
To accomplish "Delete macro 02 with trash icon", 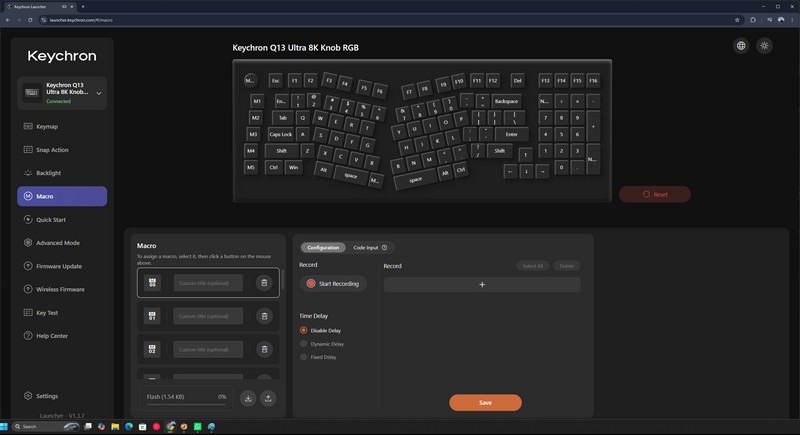I will pos(264,349).
